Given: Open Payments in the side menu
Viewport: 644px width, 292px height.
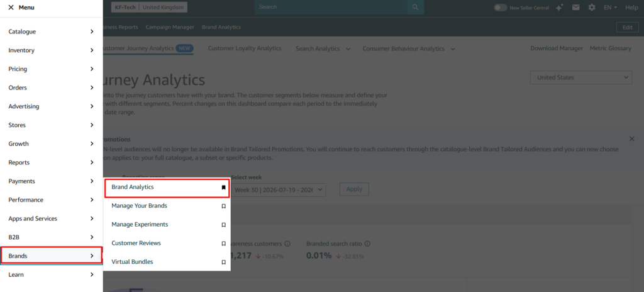Looking at the screenshot, I should 52,181.
